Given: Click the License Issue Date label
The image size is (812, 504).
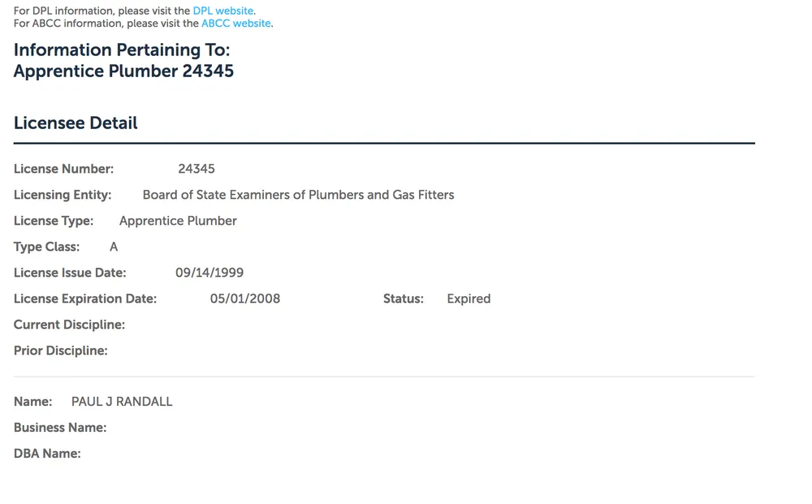Looking at the screenshot, I should click(70, 273).
